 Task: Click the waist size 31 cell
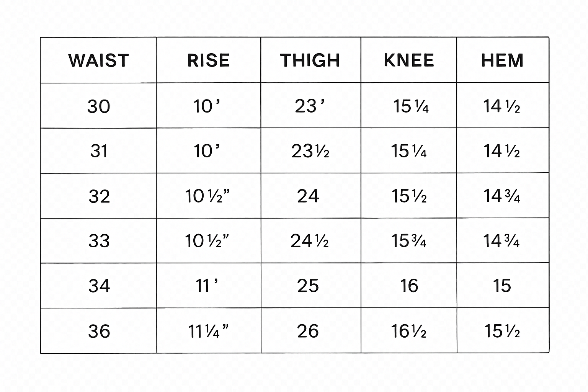(x=99, y=151)
